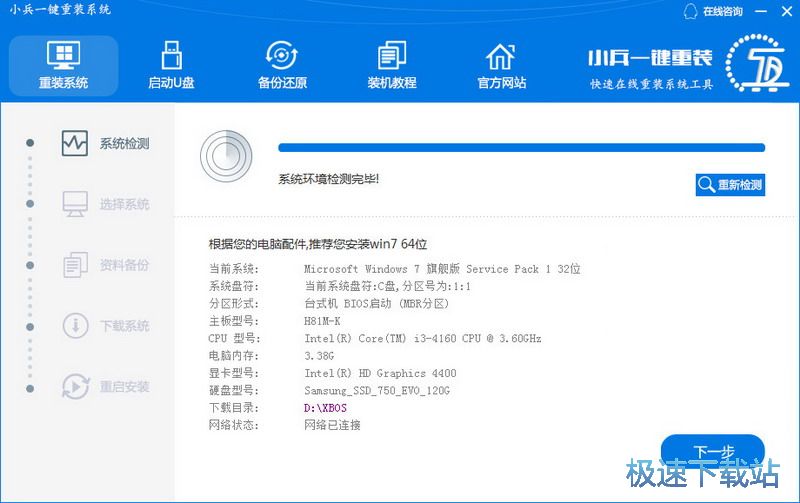Click the 下一步 next step button
The image size is (800, 503).
[x=713, y=449]
